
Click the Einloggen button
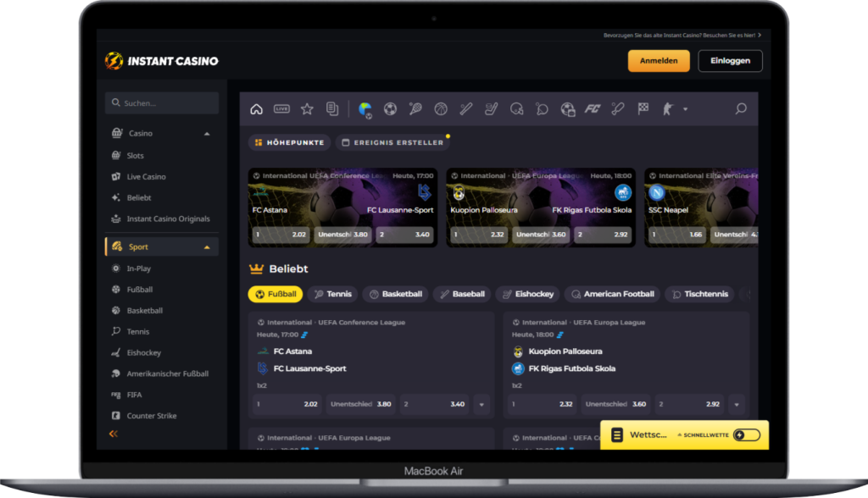click(730, 61)
